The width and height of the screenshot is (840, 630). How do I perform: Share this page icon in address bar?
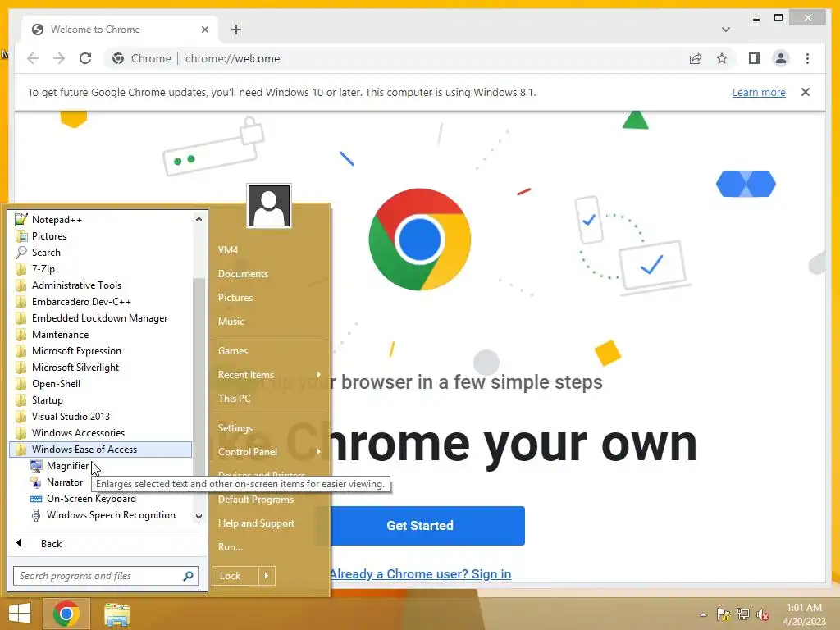pos(696,58)
